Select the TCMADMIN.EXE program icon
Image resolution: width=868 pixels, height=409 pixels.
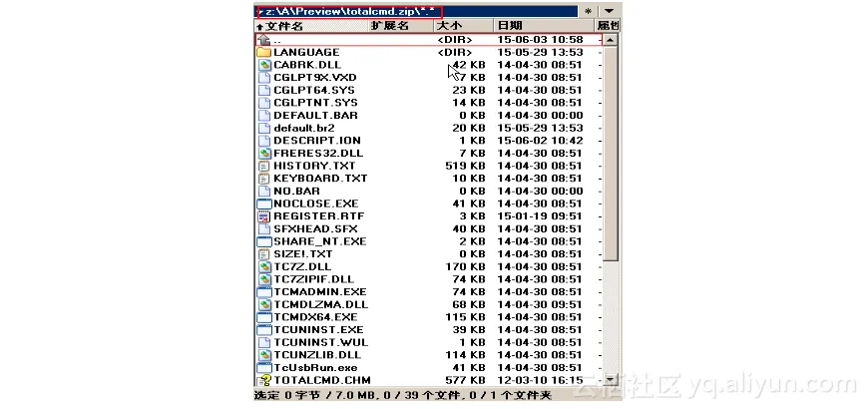(264, 292)
